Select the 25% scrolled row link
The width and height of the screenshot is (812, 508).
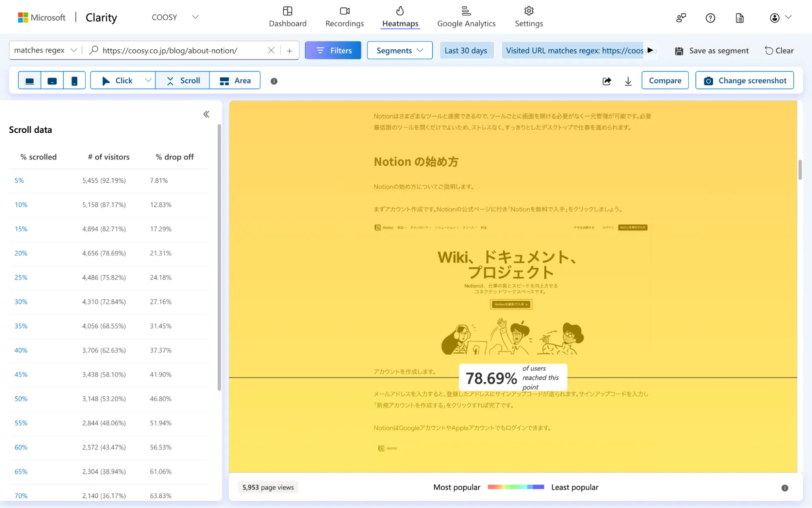pos(21,278)
